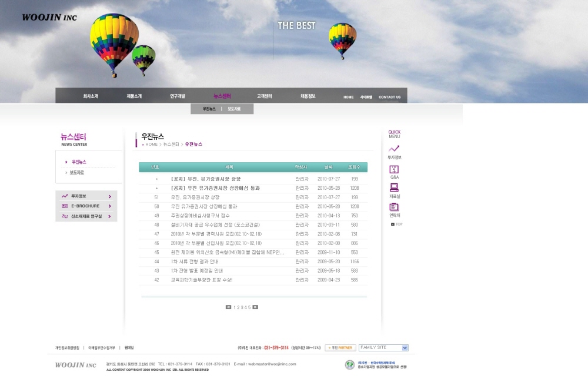
Task: Click the previous pagination arrow
Action: click(x=228, y=307)
